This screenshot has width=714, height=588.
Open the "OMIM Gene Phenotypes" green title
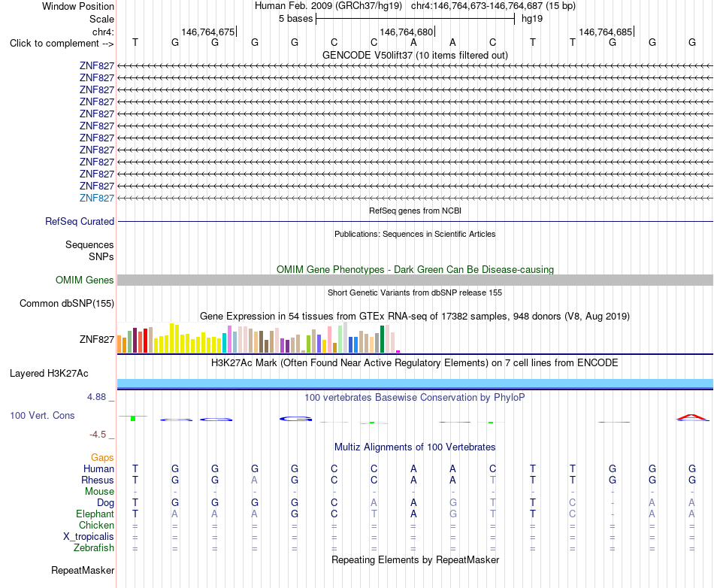[x=415, y=270]
